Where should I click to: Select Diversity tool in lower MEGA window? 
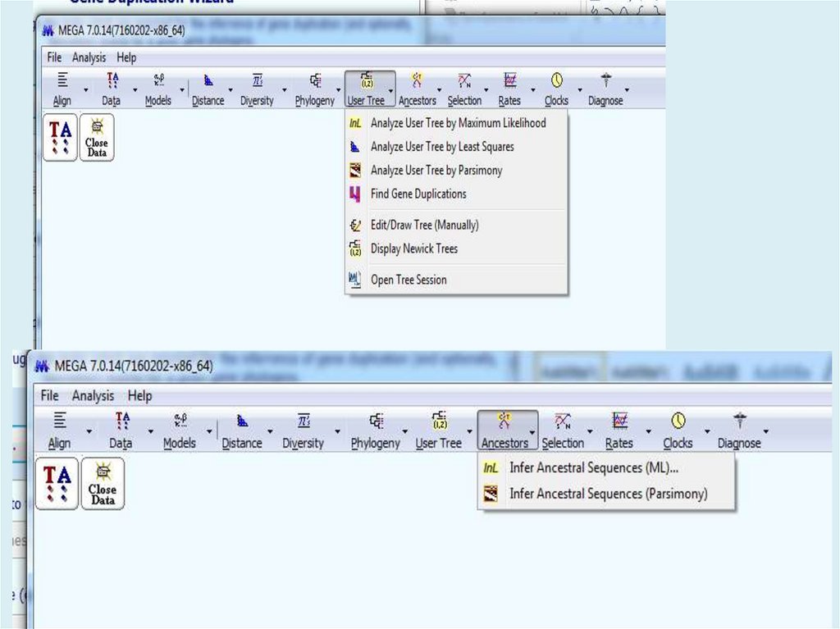304,431
